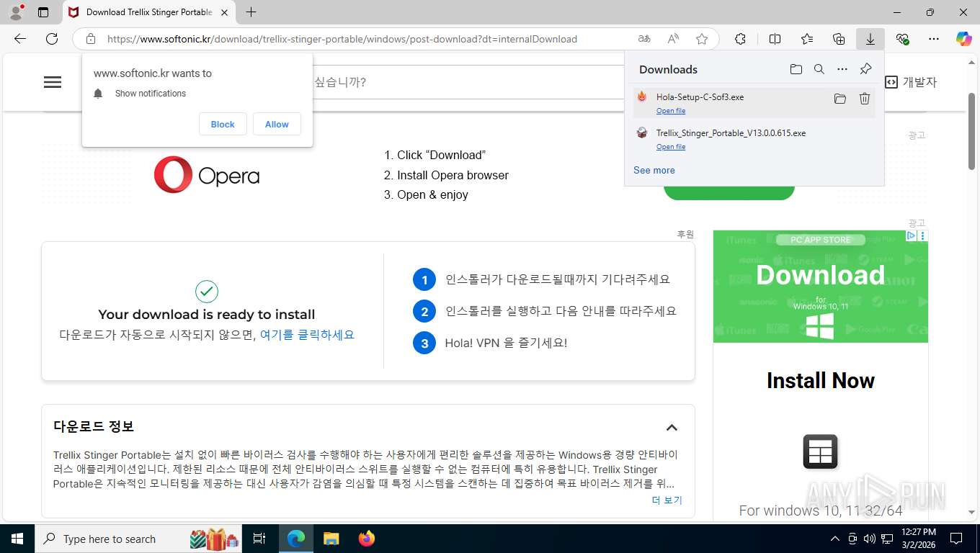
Task: Launch Firefox from taskbar
Action: point(367,539)
